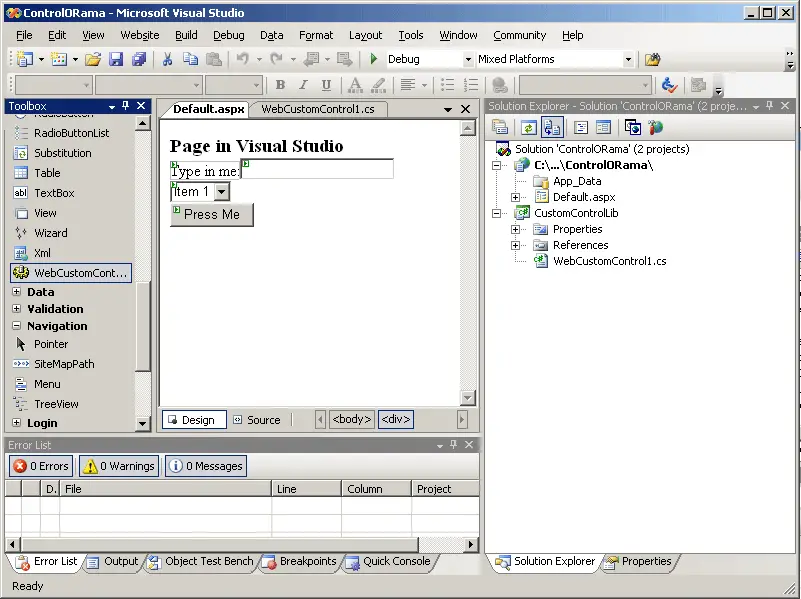801x599 pixels.
Task: Expand the Data toolbox group
Action: coord(16,292)
